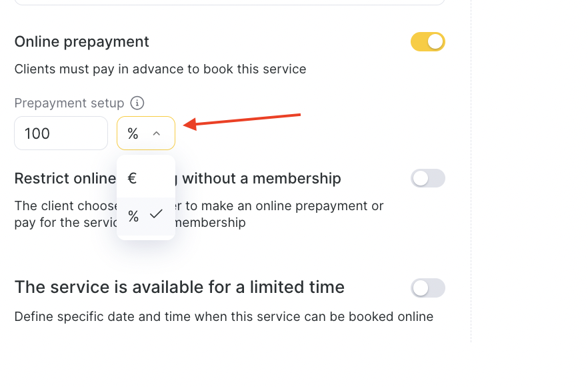Turn off the Online prepayment switch
The image size is (588, 387).
pos(427,42)
